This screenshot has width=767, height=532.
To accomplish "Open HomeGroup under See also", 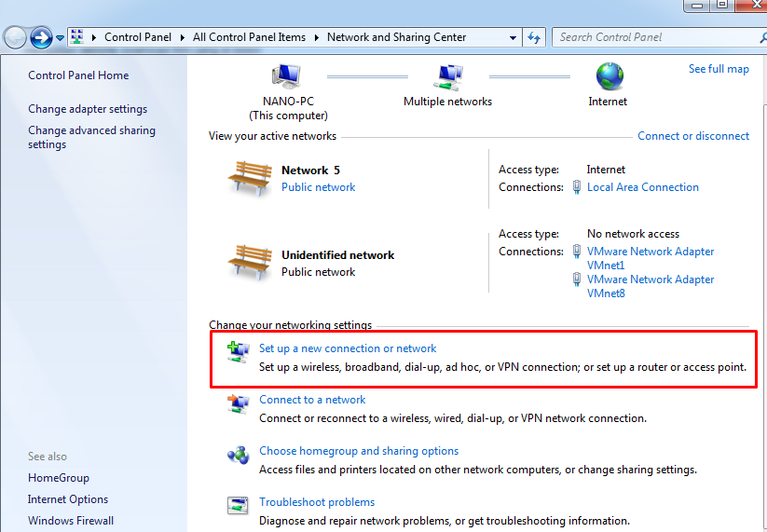I will (x=59, y=478).
